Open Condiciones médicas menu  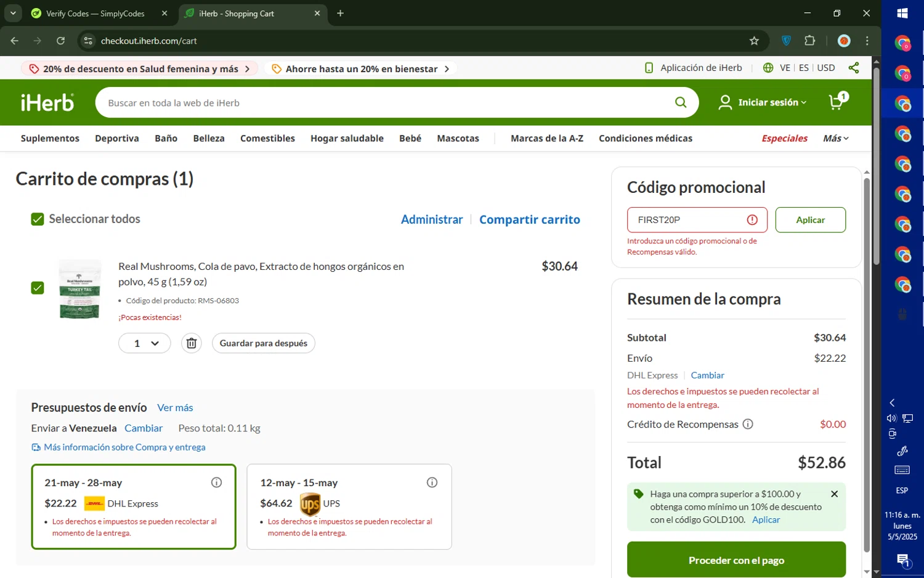tap(646, 138)
